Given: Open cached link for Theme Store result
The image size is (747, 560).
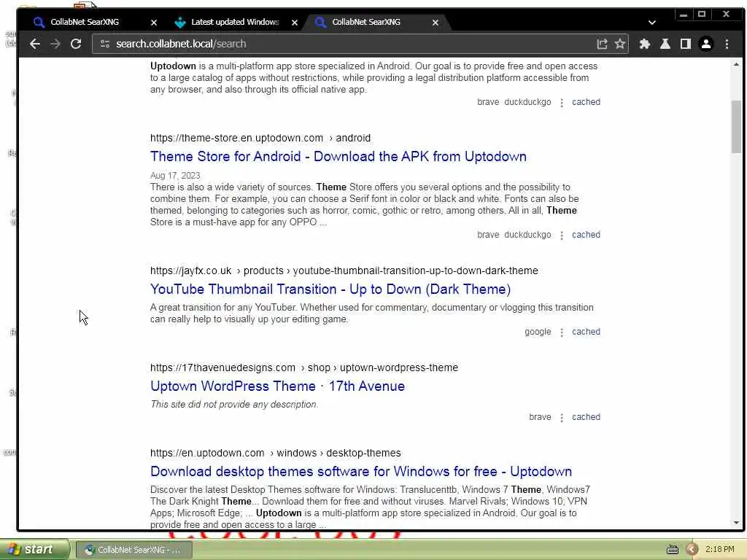Looking at the screenshot, I should click(586, 235).
